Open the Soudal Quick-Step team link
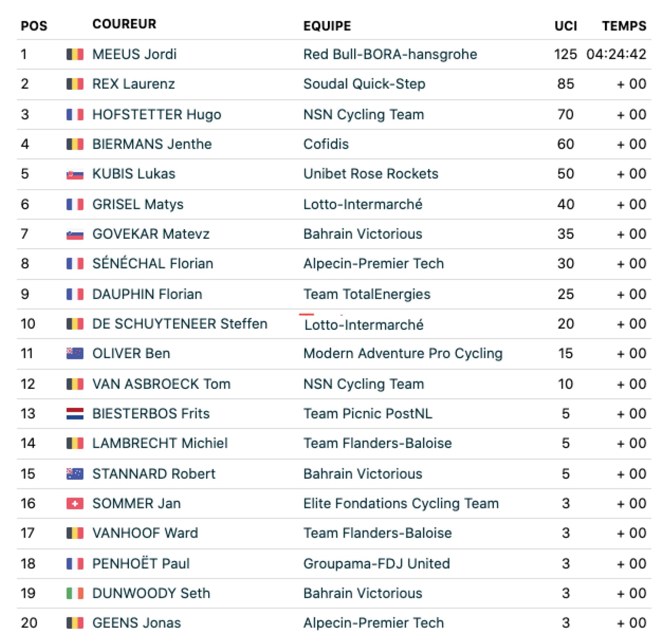The height and width of the screenshot is (644, 668). coord(364,84)
